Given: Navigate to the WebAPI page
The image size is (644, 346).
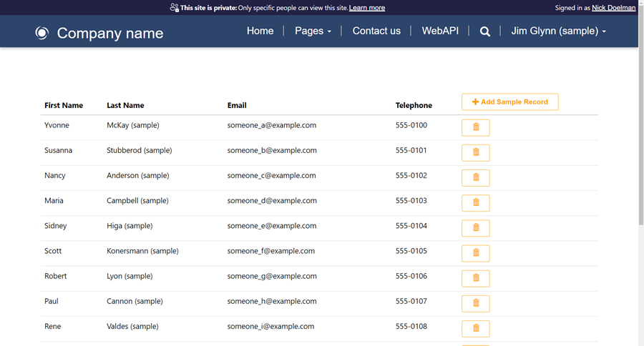Looking at the screenshot, I should (x=440, y=31).
